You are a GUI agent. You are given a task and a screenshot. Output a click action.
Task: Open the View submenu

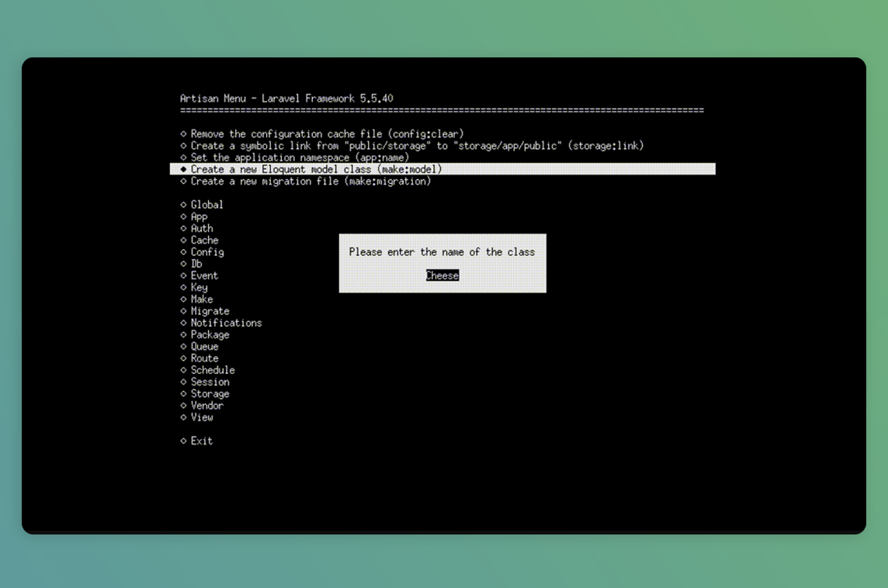coord(196,417)
